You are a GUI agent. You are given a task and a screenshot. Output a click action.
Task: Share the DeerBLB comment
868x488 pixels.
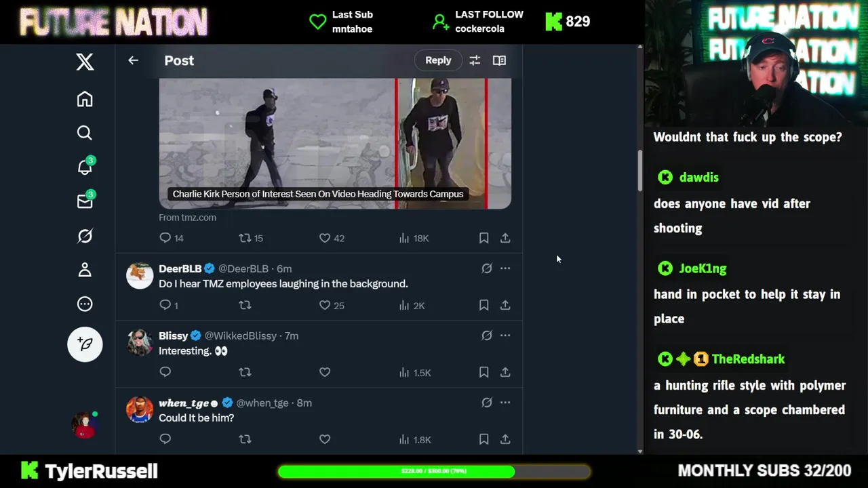click(505, 305)
